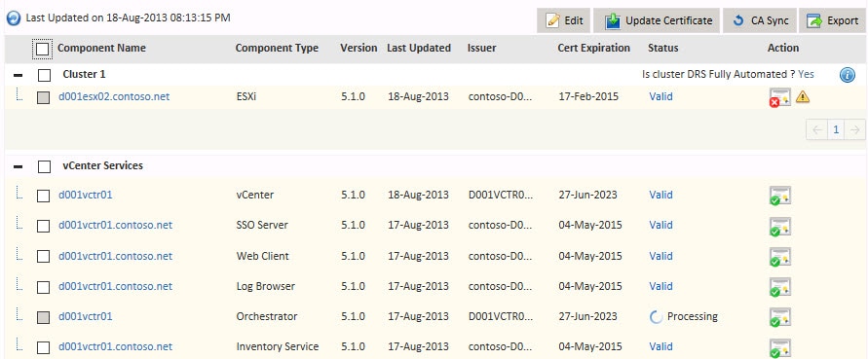Click the SSO Server certificate action icon
868x359 pixels.
(x=780, y=227)
